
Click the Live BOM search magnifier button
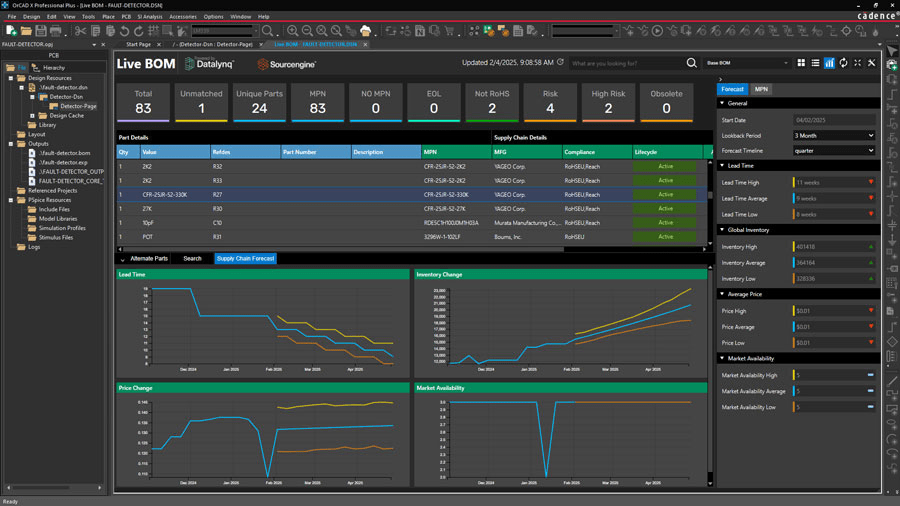tap(692, 63)
